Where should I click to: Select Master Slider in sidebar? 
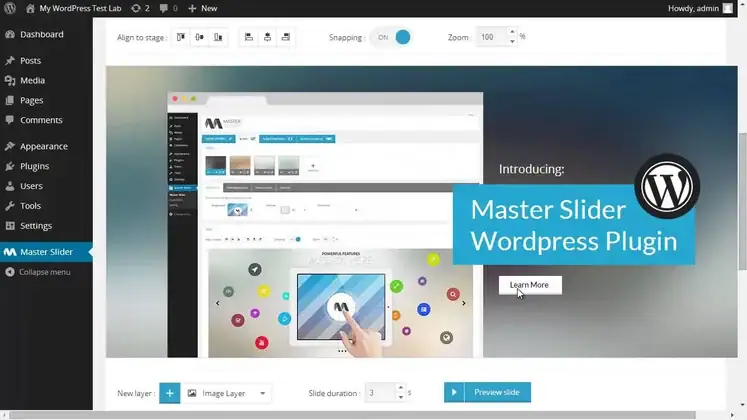[46, 252]
